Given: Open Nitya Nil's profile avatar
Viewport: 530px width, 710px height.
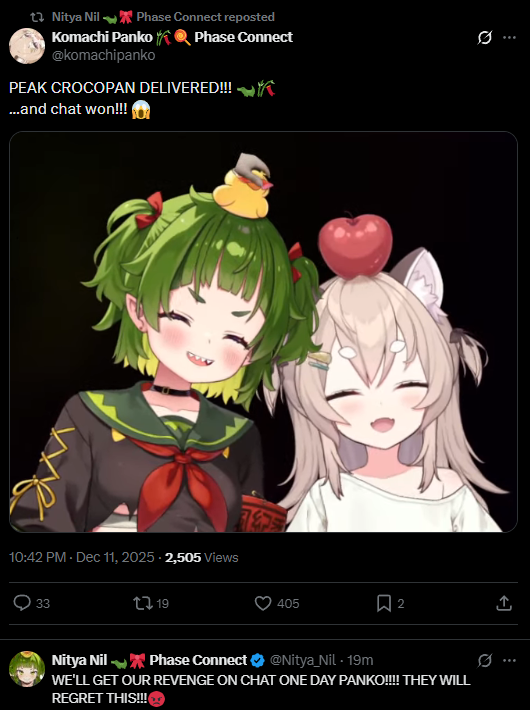Looking at the screenshot, I should coord(27,669).
